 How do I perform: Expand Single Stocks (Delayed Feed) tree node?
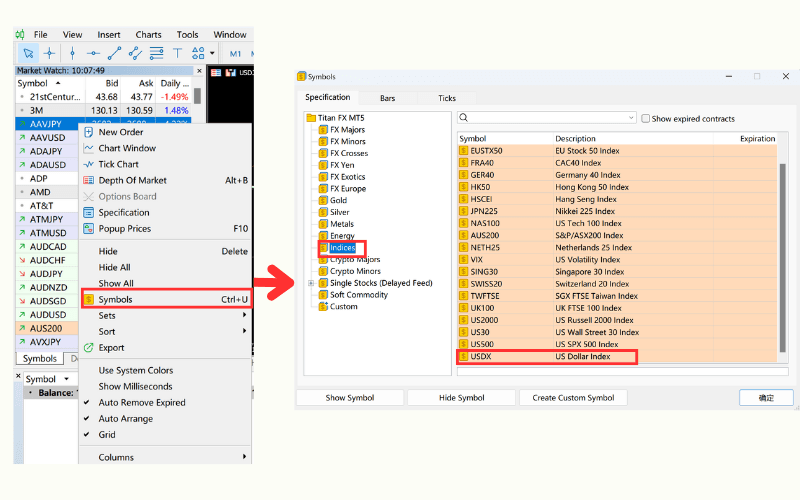click(311, 283)
